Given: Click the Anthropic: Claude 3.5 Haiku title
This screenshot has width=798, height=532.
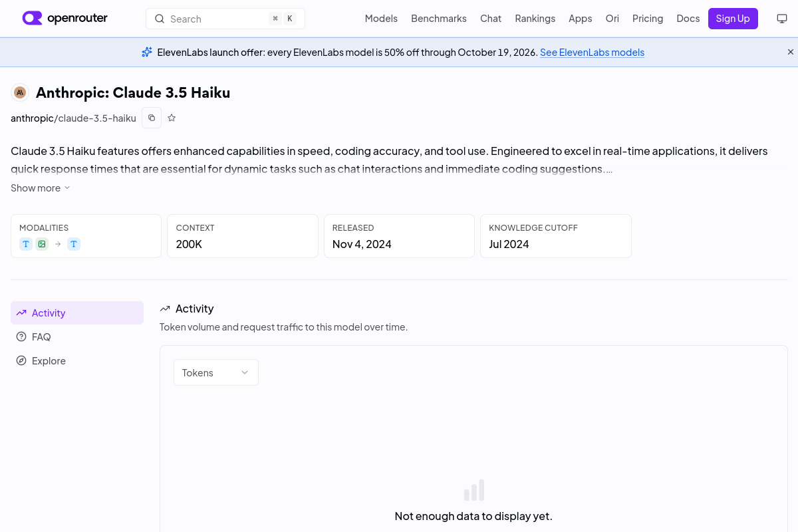Looking at the screenshot, I should coord(133,92).
